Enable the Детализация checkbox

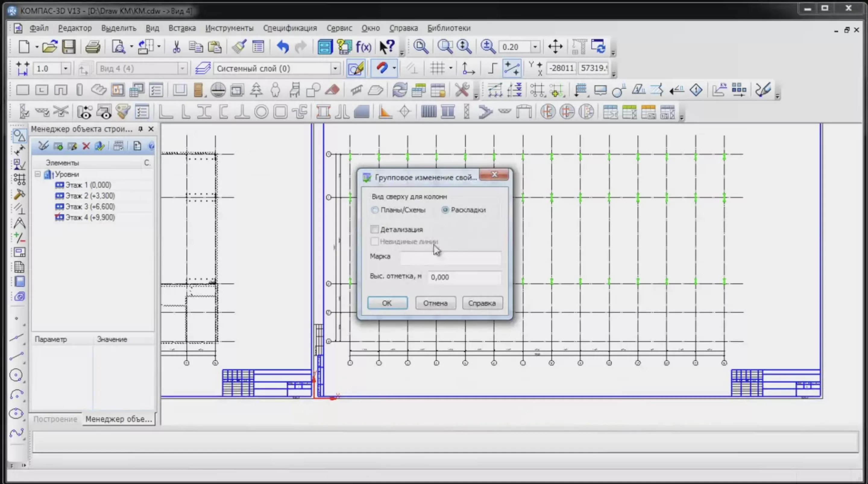(374, 229)
